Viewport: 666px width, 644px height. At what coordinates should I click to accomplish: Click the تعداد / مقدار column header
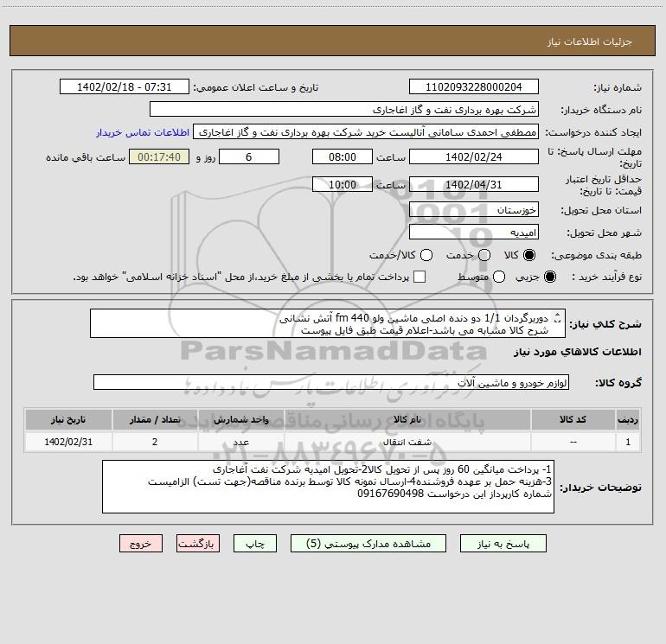155,419
